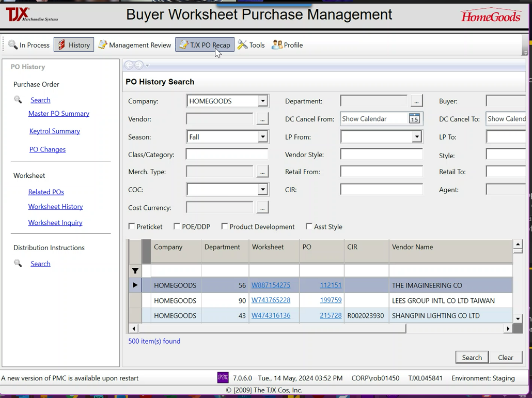Open PO 112151 link
The height and width of the screenshot is (398, 532).
pos(331,285)
